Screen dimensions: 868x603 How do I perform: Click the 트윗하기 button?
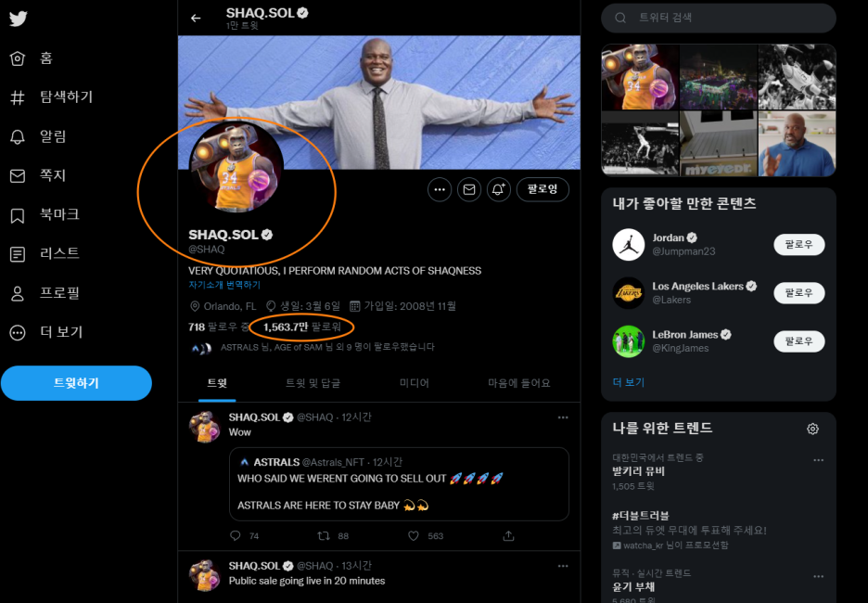tap(76, 382)
